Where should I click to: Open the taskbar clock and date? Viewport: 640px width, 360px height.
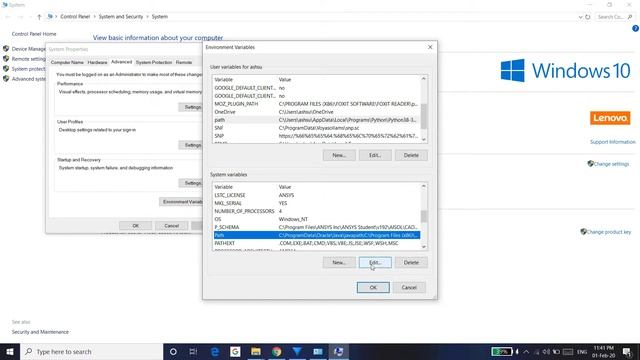[x=604, y=351]
